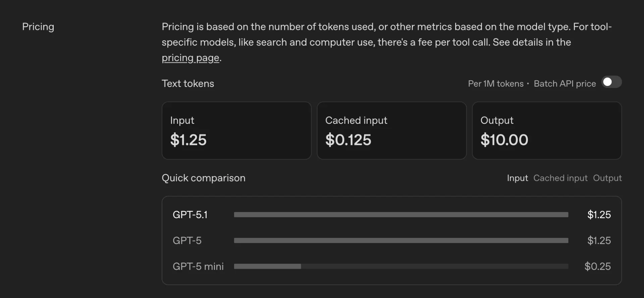
Task: Click the Per 1M tokens label
Action: tap(495, 84)
